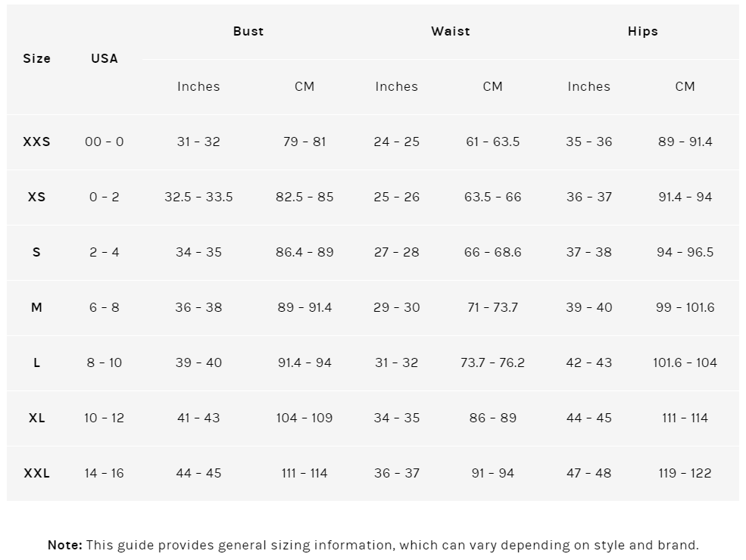Select the XXL size row label

coord(36,473)
